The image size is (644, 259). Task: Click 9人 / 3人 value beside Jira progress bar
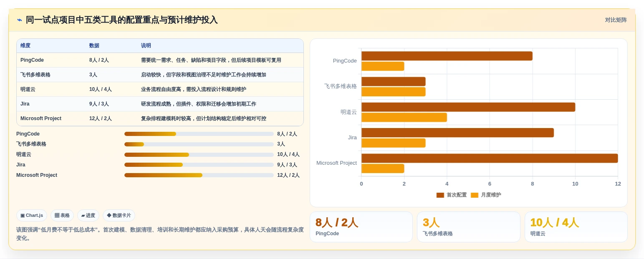click(287, 165)
